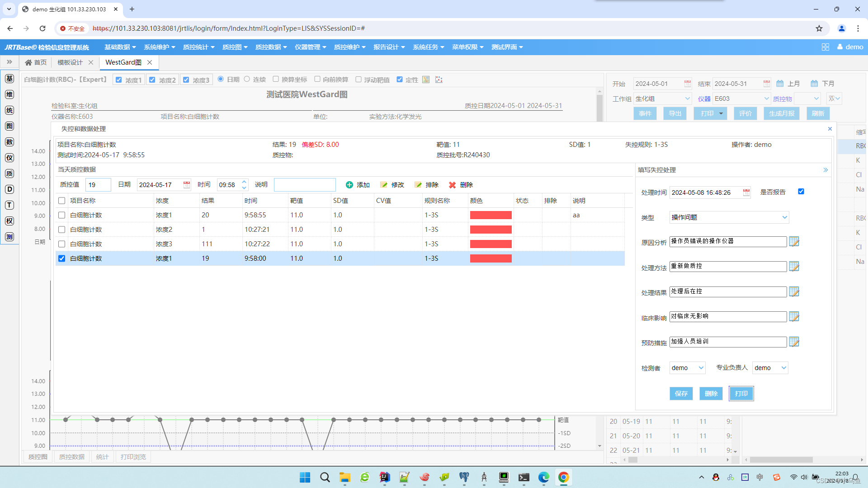Click the form's 打印 button
The width and height of the screenshot is (868, 488).
pos(741,394)
